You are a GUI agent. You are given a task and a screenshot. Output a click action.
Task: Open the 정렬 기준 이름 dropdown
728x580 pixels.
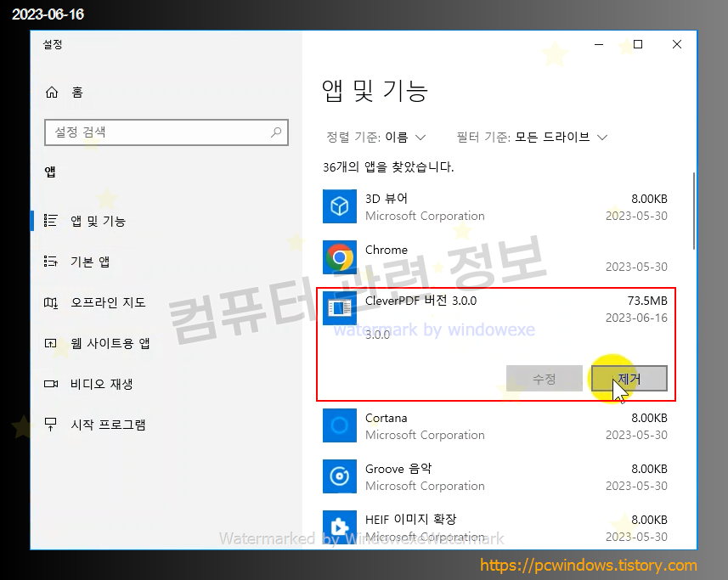(x=376, y=138)
